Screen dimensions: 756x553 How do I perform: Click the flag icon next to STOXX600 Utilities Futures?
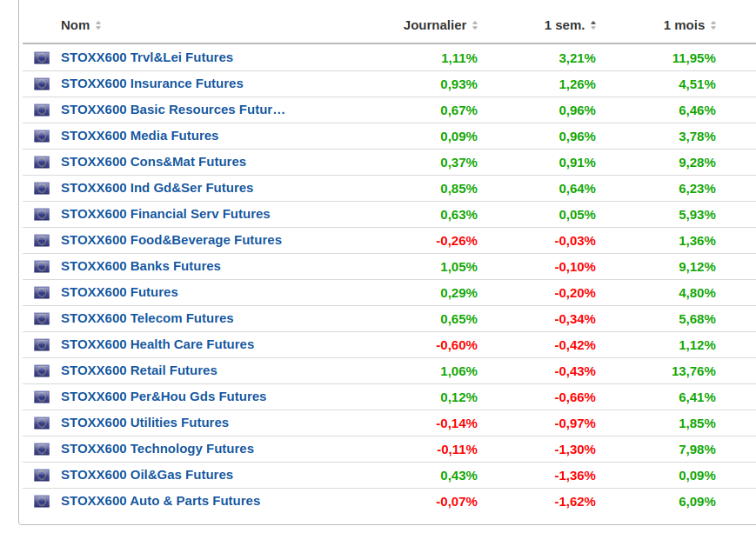(x=42, y=423)
